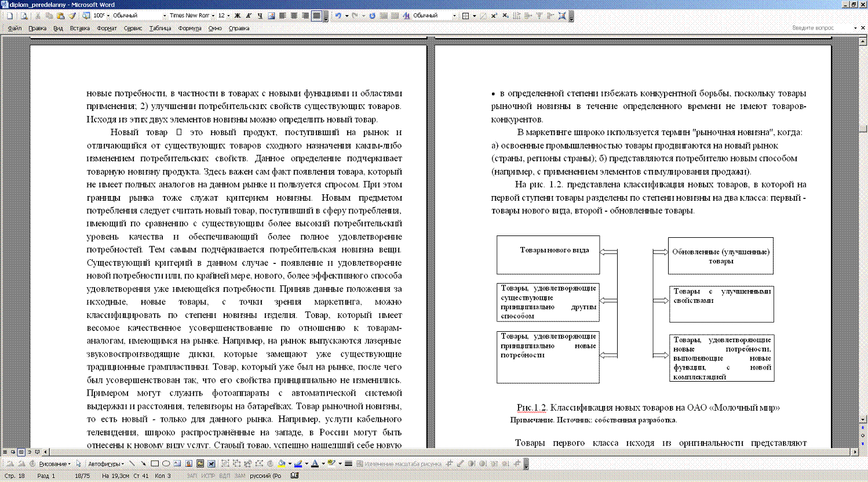Toggle Bold (Ж) formatting
868x482 pixels.
pyautogui.click(x=237, y=16)
